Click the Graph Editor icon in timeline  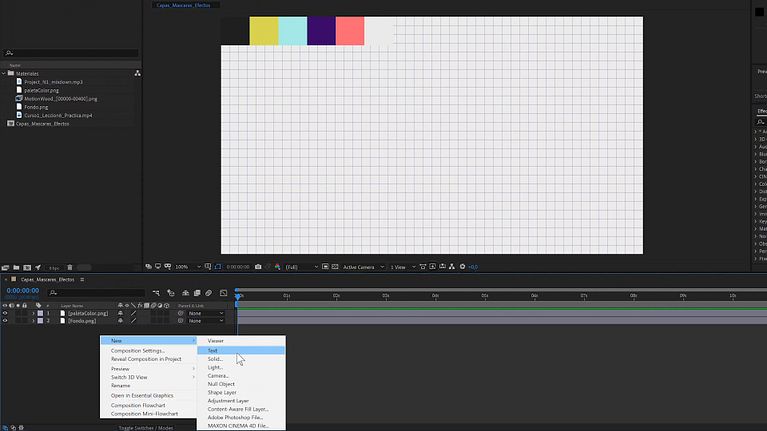pyautogui.click(x=222, y=292)
